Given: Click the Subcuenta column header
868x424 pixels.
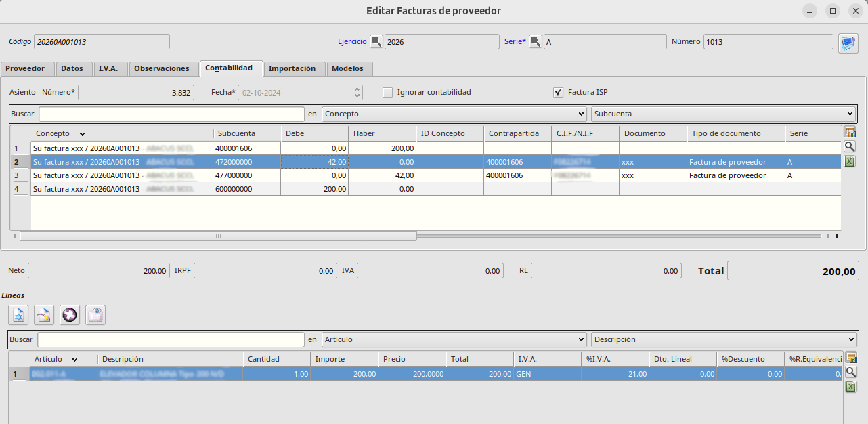Looking at the screenshot, I should pos(246,133).
